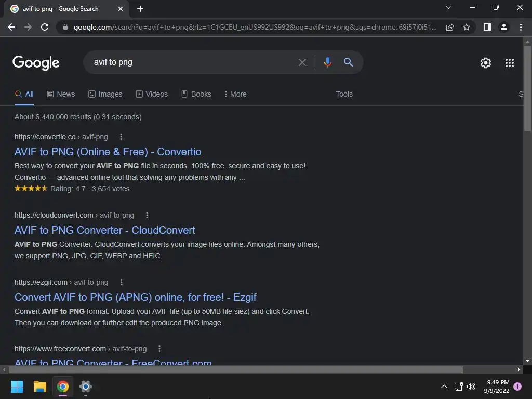Click Convertio rating 4.7 text
Image resolution: width=532 pixels, height=399 pixels.
pyautogui.click(x=68, y=189)
